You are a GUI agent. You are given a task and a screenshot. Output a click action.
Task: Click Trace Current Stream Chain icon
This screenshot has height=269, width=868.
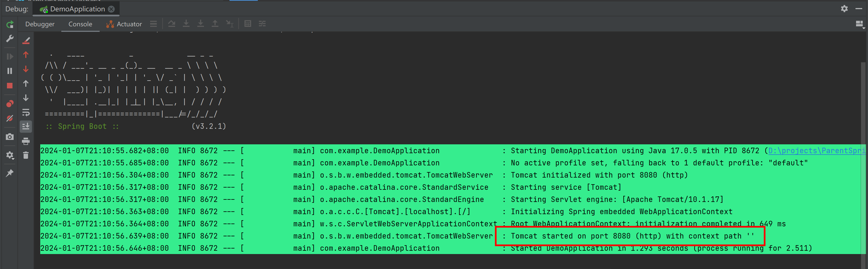262,24
